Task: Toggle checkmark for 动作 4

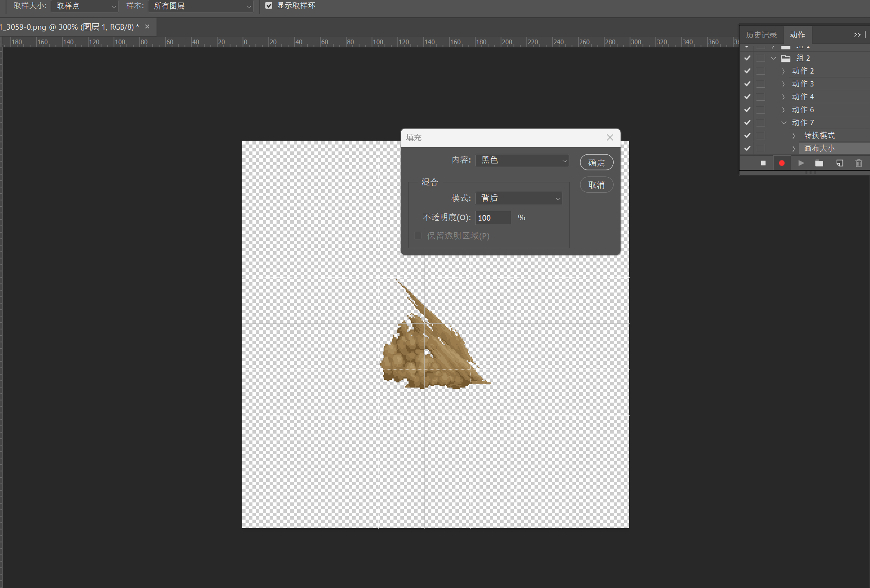Action: [x=747, y=97]
